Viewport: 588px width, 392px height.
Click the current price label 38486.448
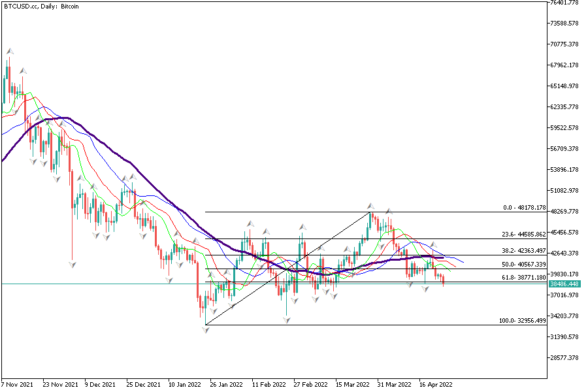point(564,284)
